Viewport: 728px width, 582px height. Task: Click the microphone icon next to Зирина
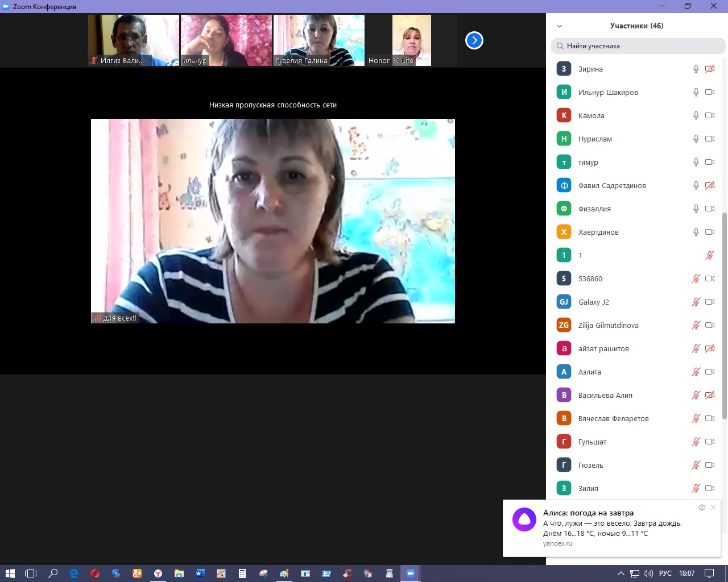pos(696,69)
